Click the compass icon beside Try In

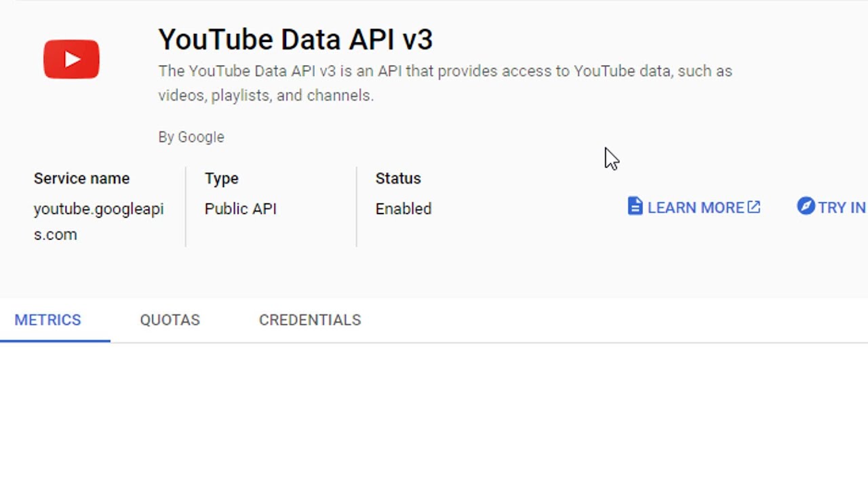pyautogui.click(x=806, y=207)
